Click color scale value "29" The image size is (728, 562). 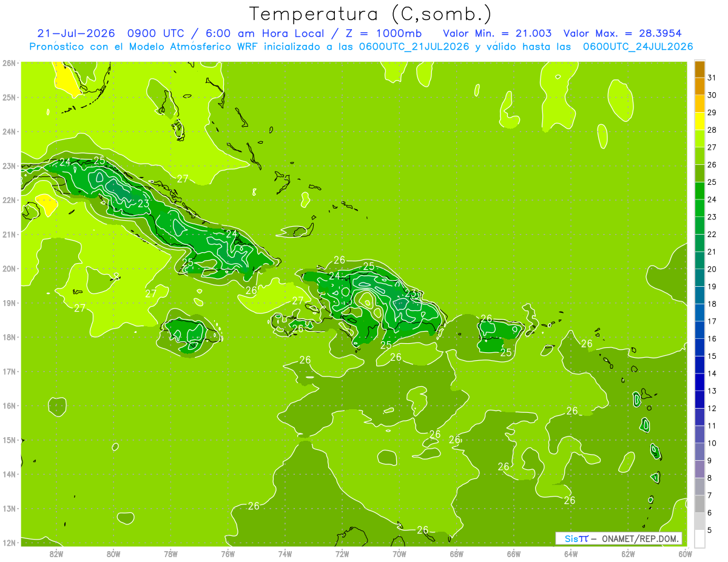pos(712,112)
